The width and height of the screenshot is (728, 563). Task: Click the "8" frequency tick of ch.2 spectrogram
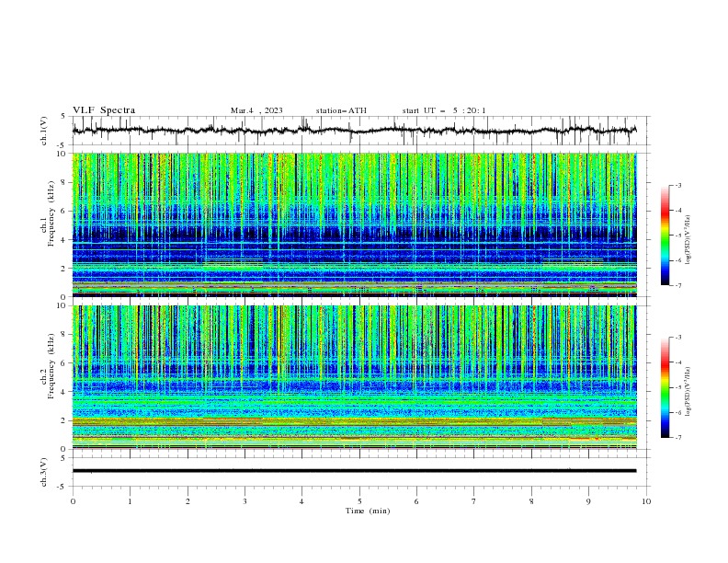click(x=65, y=335)
